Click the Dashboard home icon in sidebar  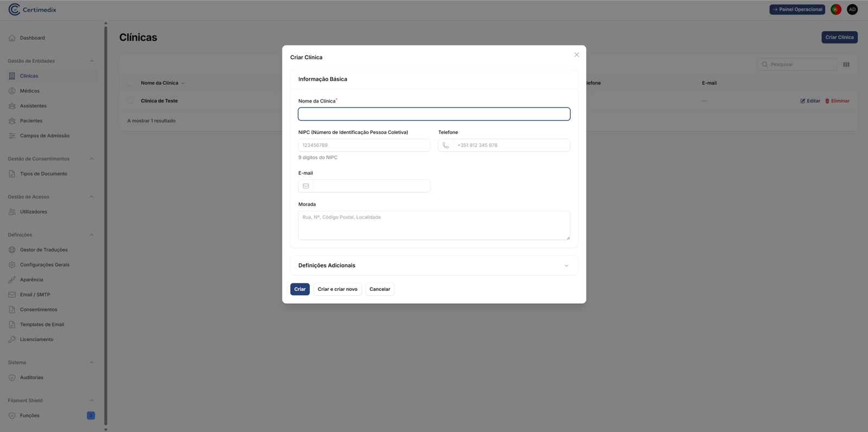click(12, 38)
